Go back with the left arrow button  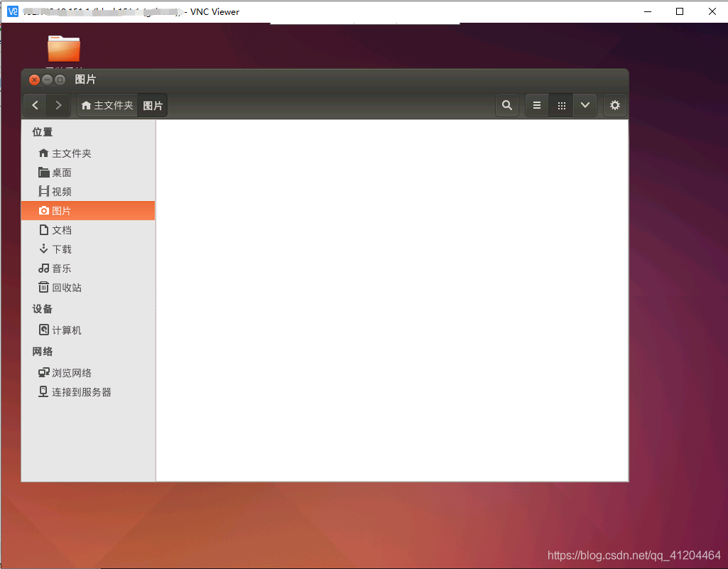pos(36,105)
